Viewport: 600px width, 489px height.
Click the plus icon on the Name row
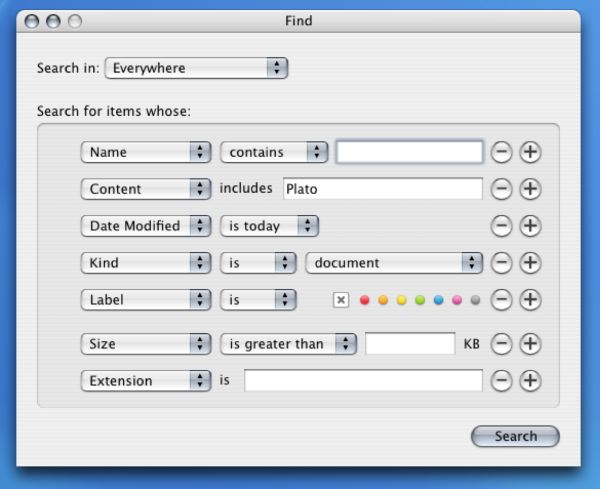click(531, 152)
